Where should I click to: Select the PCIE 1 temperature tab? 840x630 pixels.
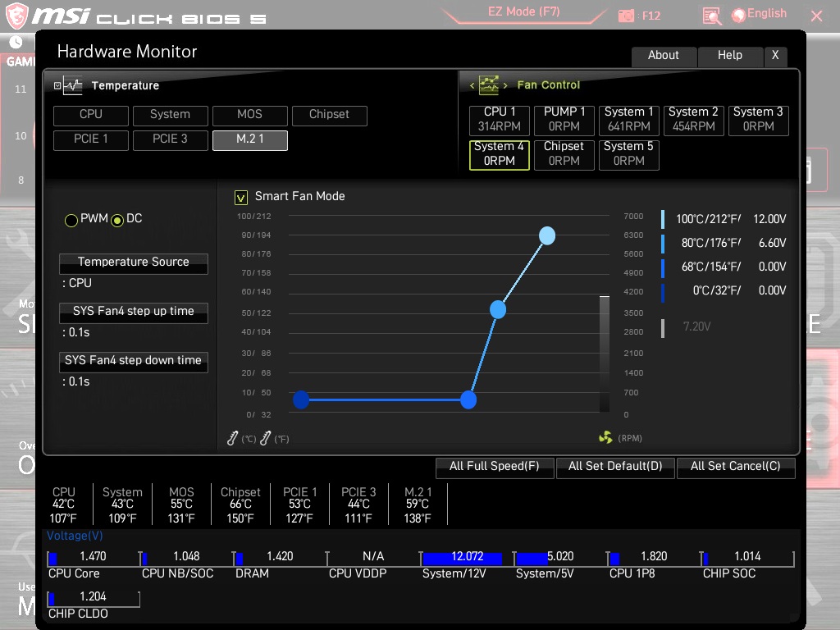coord(91,139)
